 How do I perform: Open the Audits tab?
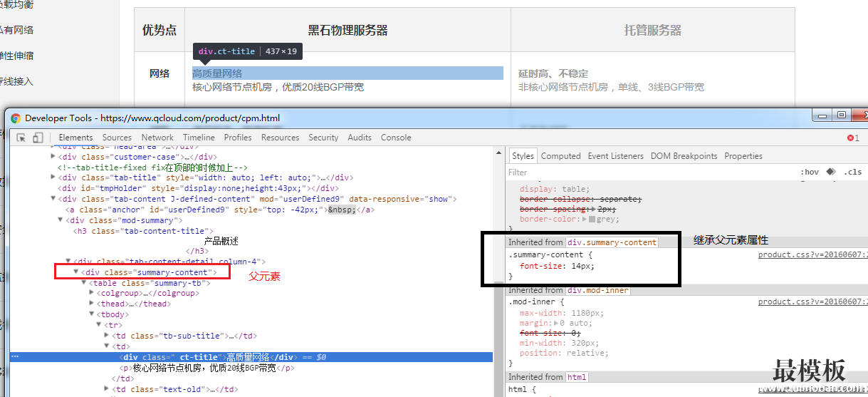[x=360, y=138]
